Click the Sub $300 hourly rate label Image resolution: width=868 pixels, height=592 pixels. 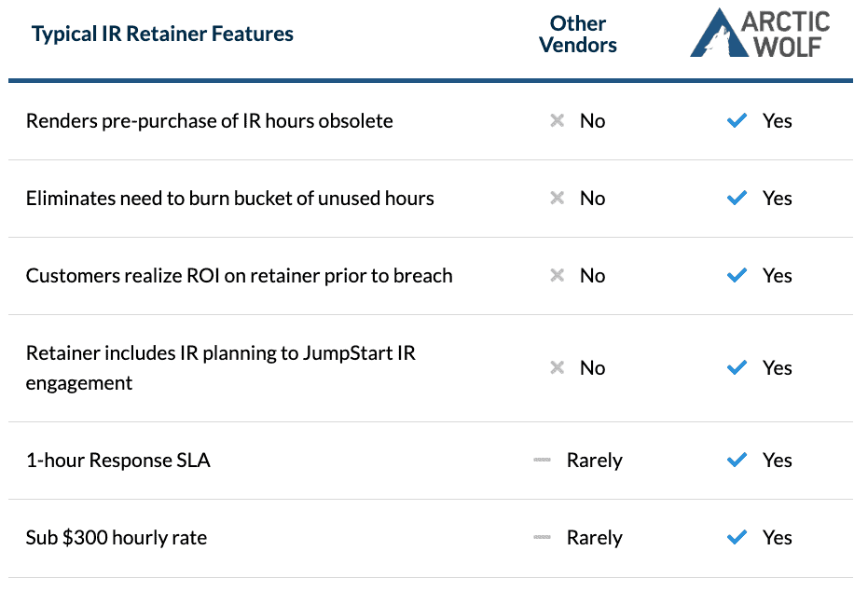(x=117, y=538)
